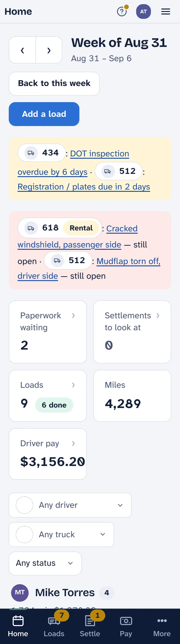Open Mike Torres MT avatar
Image resolution: width=180 pixels, height=644 pixels.
tap(20, 592)
